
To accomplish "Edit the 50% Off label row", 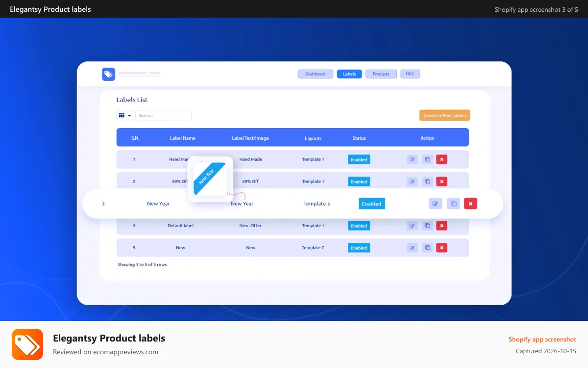I will (412, 182).
